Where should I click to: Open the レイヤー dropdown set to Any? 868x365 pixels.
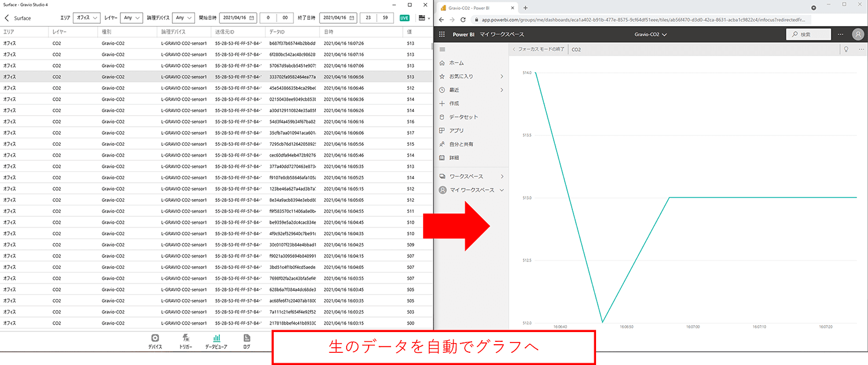tap(131, 18)
